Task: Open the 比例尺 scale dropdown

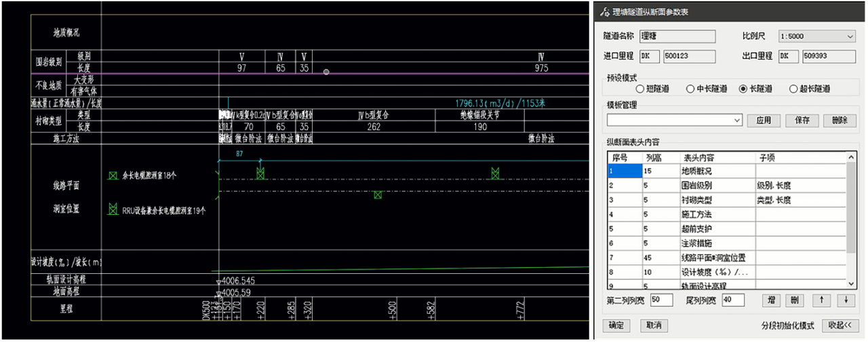Action: click(850, 37)
